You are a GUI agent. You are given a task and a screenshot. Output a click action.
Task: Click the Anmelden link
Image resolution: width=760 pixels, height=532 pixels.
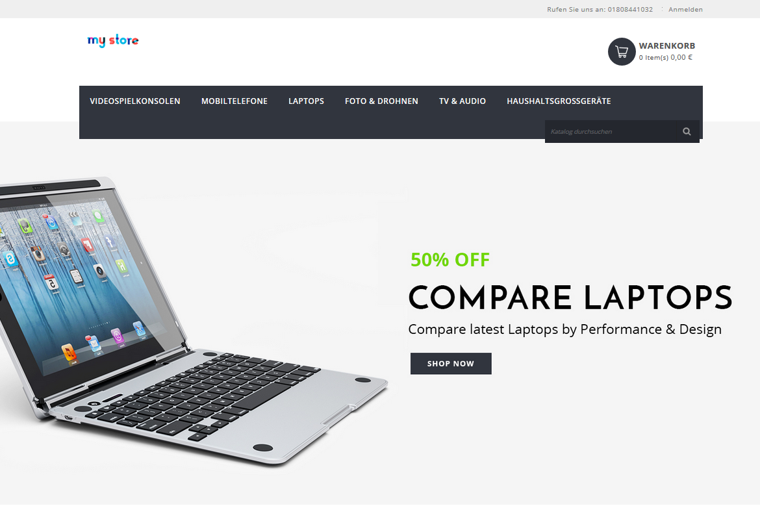pyautogui.click(x=685, y=9)
